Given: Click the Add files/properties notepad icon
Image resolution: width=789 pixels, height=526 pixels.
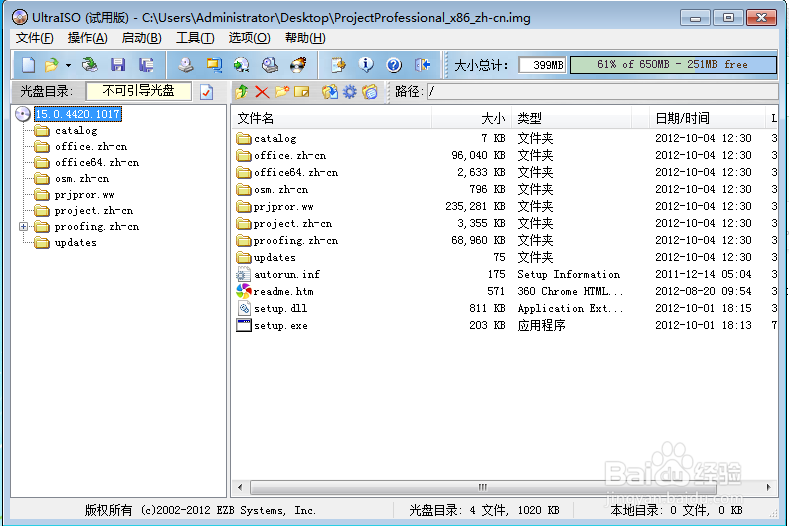Looking at the screenshot, I should click(338, 65).
